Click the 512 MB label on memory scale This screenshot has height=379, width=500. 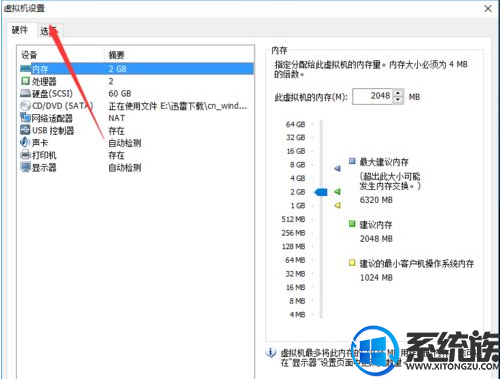click(x=293, y=219)
